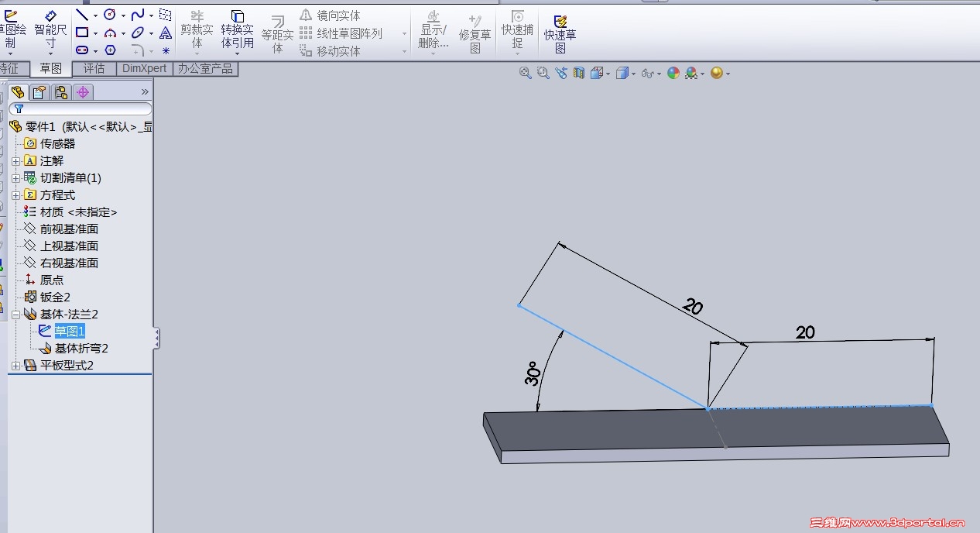The height and width of the screenshot is (533, 980).
Task: Click Mirror Entities (镜向实体)
Action: (330, 15)
